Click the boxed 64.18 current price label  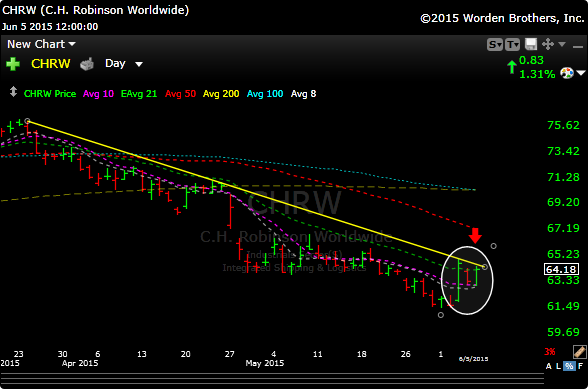click(561, 269)
